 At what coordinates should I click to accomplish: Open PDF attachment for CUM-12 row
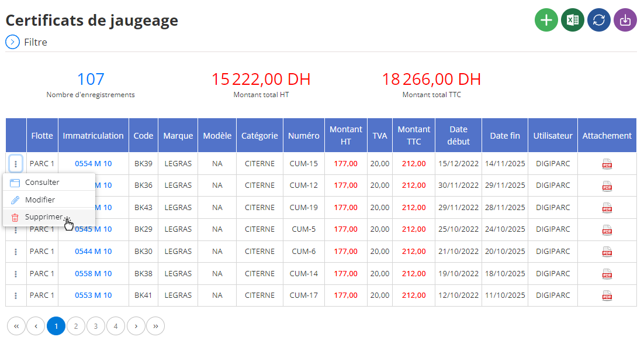click(x=607, y=186)
